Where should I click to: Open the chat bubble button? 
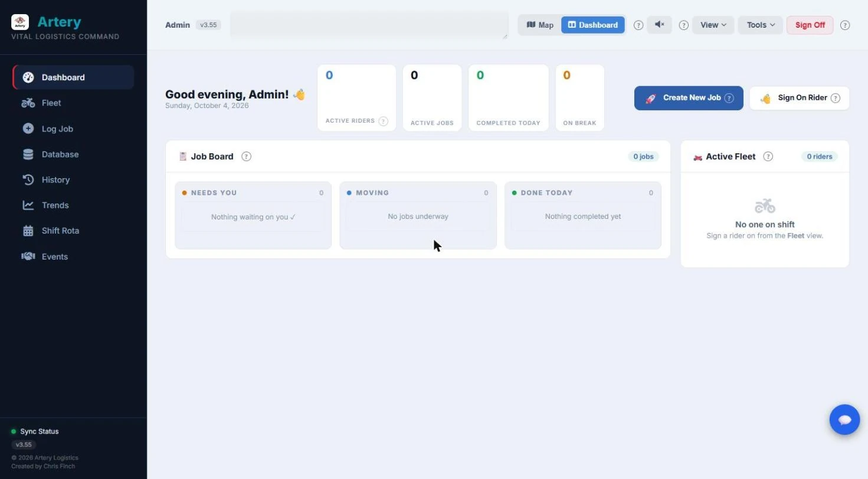[x=844, y=419]
